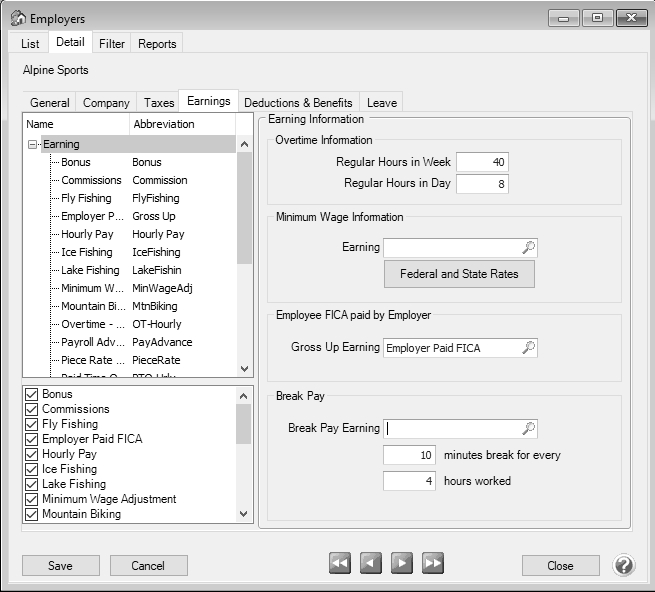
Task: Open lookup for Minimum Wage Earning field
Action: [529, 247]
